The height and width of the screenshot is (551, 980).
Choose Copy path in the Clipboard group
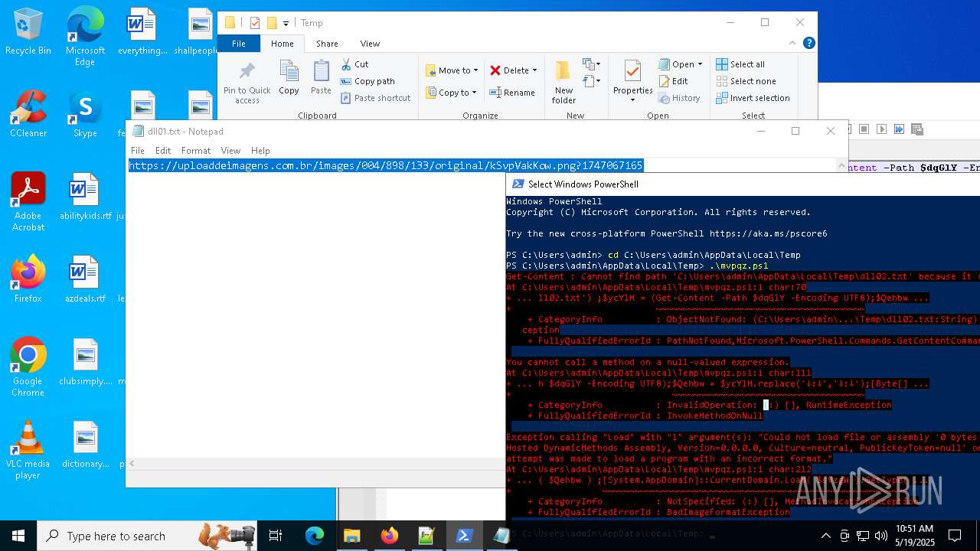[x=367, y=81]
